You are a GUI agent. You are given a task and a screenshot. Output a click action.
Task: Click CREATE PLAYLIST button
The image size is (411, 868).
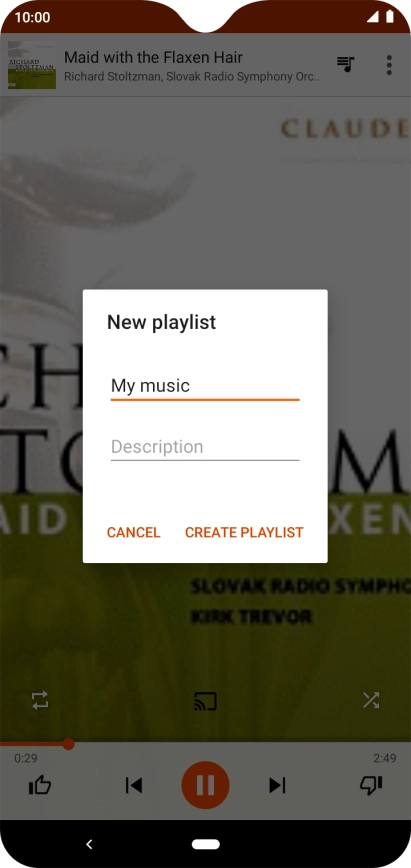[244, 533]
